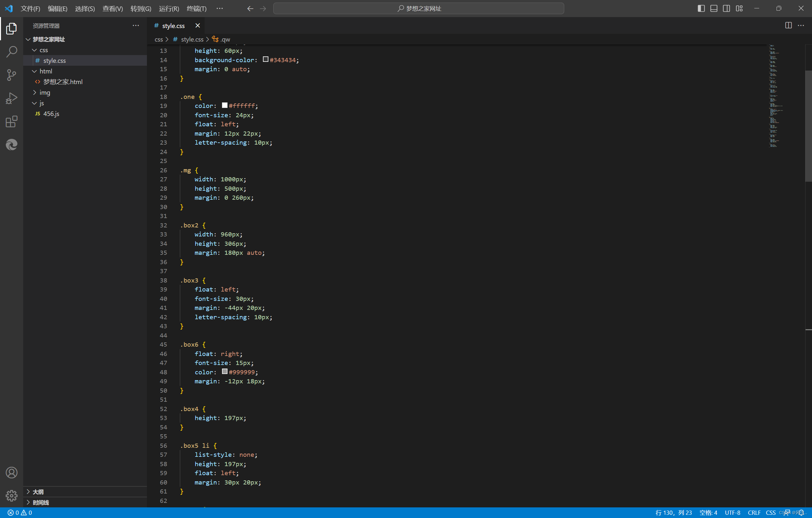Open the 终端(T) menu
Screen dimensions: 812x518
196,8
